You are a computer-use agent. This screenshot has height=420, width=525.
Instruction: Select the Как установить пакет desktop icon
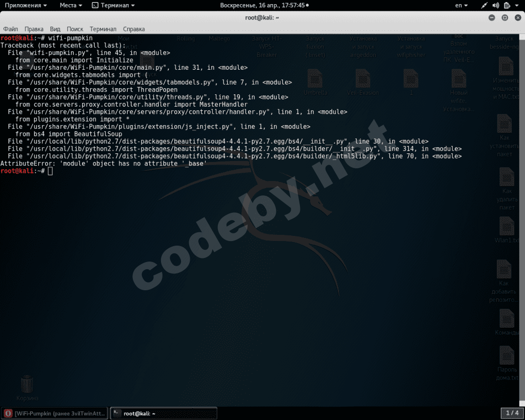coord(504,136)
